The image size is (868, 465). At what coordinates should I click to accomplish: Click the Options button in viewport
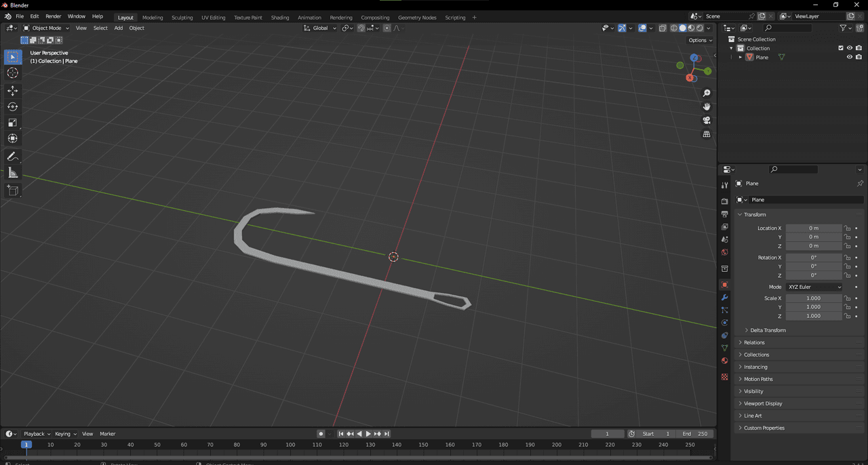click(700, 40)
